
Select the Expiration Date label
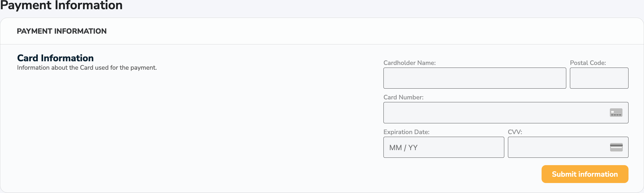[407, 132]
